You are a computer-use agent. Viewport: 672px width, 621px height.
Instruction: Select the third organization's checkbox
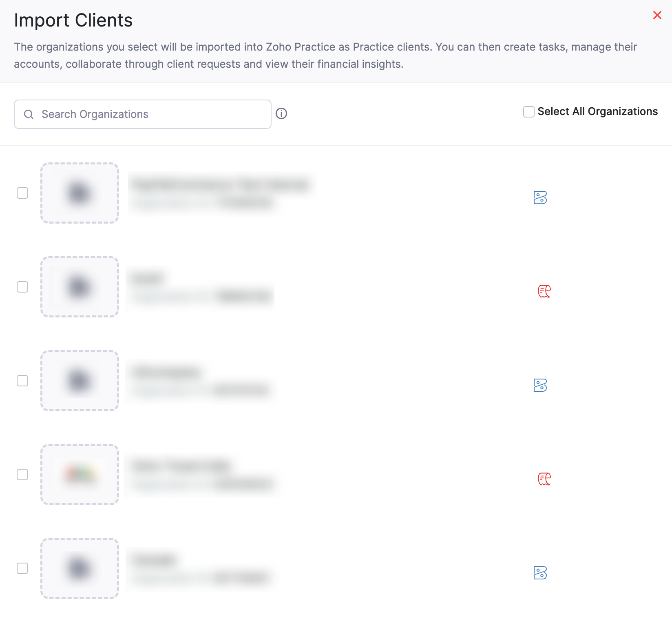point(22,381)
